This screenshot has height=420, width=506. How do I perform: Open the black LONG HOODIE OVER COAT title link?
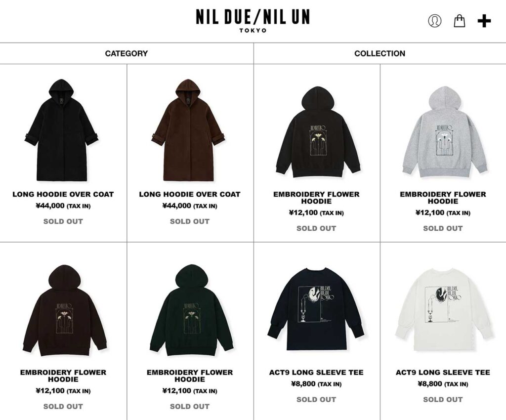(63, 194)
